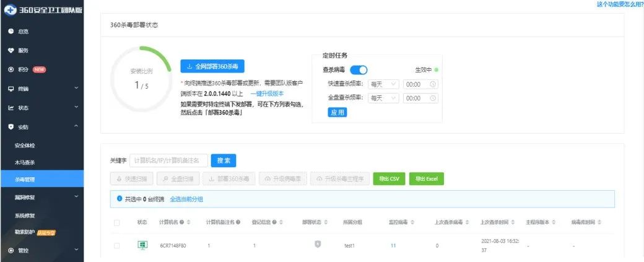Check the select-all checkbox in table header
The height and width of the screenshot is (262, 644).
click(x=116, y=222)
